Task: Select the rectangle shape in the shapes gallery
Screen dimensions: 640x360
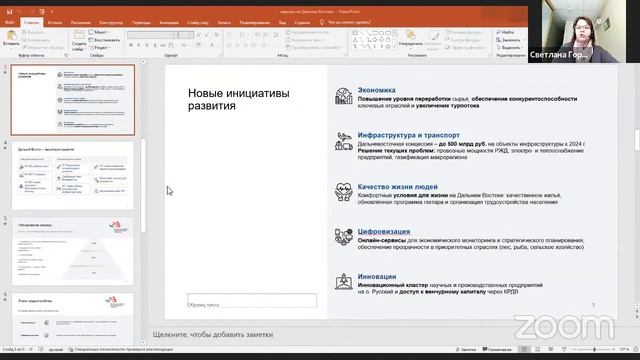Action: pyautogui.click(x=375, y=33)
